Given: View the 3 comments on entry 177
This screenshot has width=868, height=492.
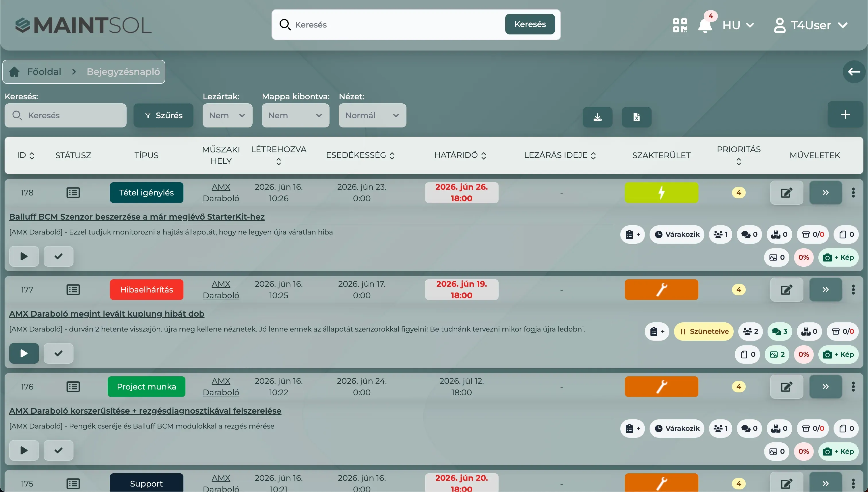Looking at the screenshot, I should tap(780, 332).
